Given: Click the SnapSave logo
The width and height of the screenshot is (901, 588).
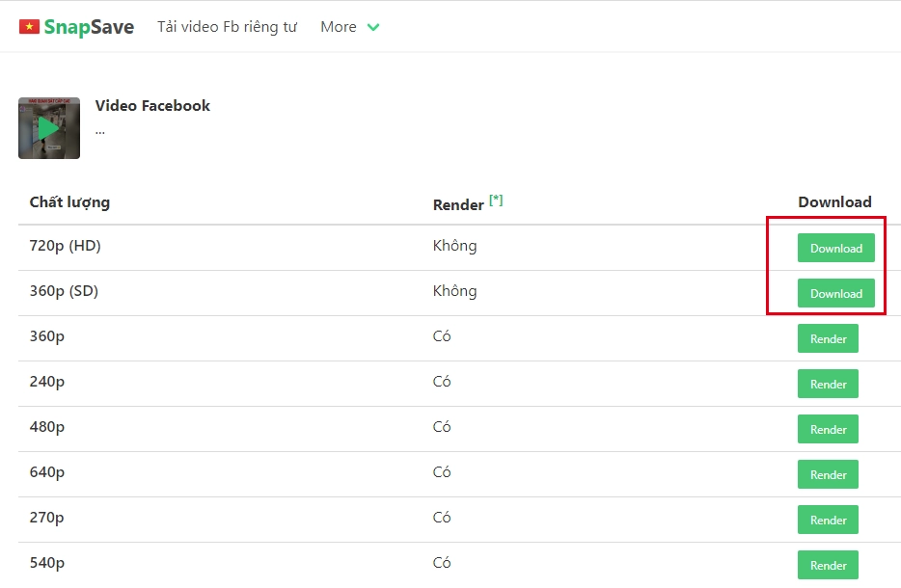Looking at the screenshot, I should click(x=85, y=26).
